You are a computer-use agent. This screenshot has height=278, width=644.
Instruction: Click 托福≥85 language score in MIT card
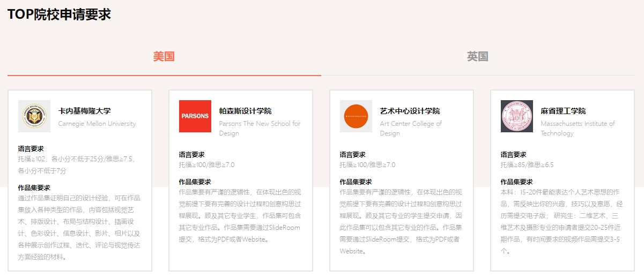(527, 165)
